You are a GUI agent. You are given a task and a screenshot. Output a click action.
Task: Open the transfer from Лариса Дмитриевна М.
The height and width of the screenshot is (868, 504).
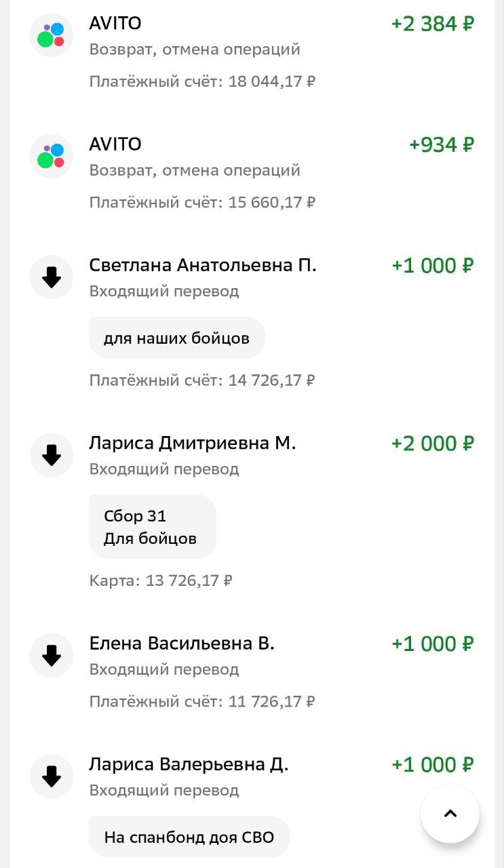click(192, 443)
